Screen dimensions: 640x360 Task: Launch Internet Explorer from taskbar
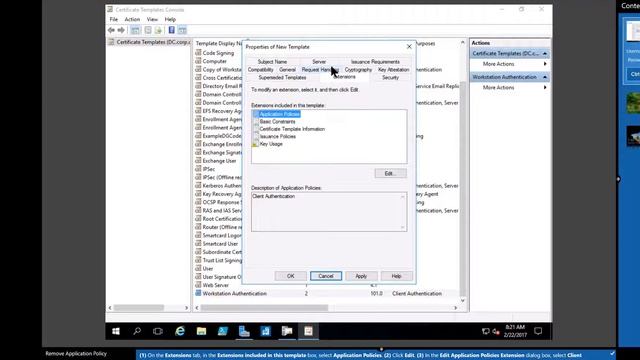[180, 331]
